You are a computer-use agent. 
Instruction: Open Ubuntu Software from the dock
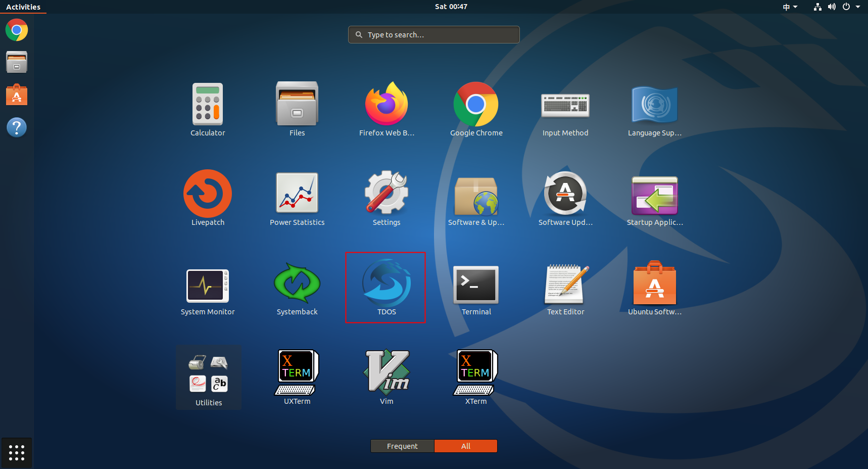[x=17, y=95]
